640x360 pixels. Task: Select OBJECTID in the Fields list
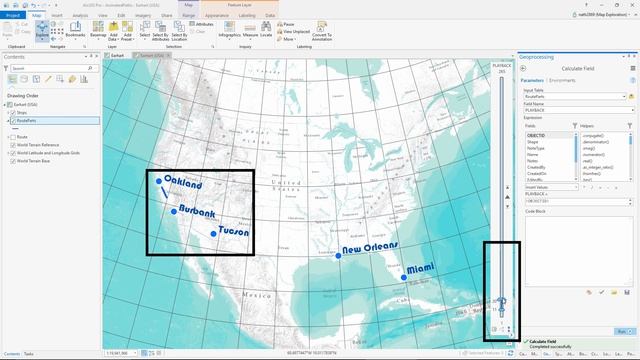[549, 136]
